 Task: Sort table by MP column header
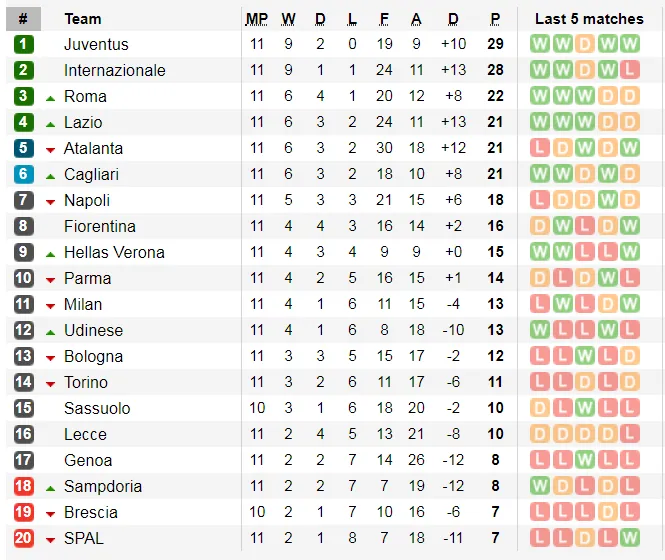[257, 19]
